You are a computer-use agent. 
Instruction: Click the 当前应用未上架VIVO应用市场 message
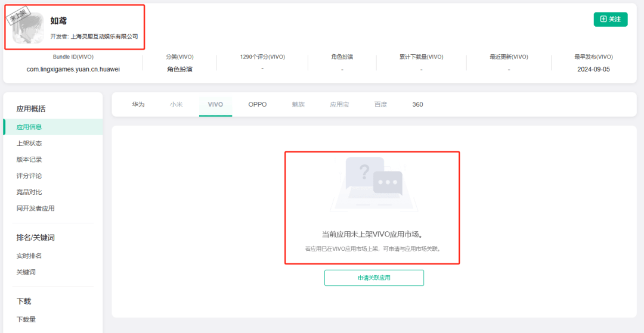373,235
